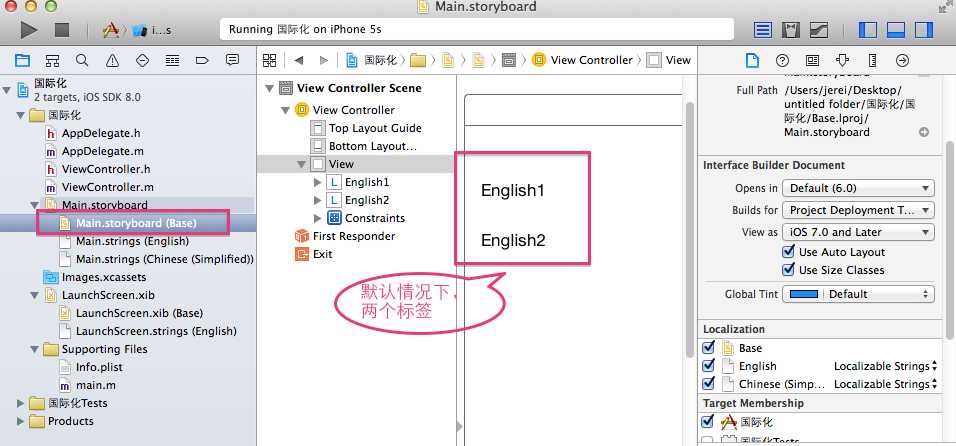Uncheck Chinese (Simplified) localization
The height and width of the screenshot is (446, 956).
coord(708,384)
